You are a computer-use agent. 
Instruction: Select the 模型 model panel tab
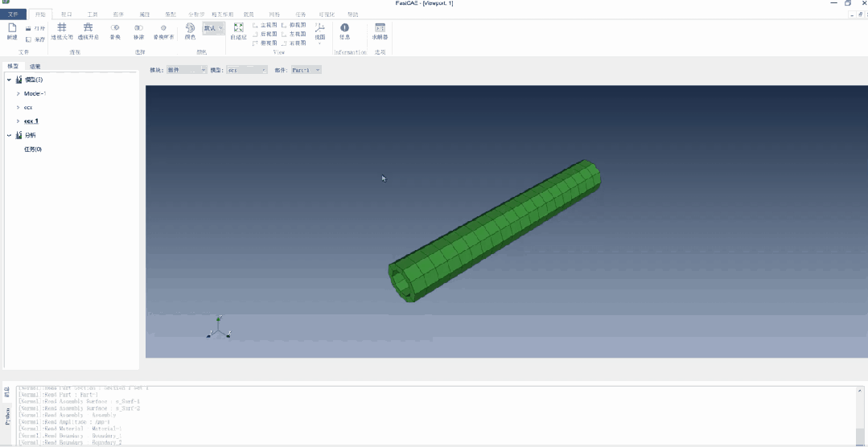click(x=13, y=66)
